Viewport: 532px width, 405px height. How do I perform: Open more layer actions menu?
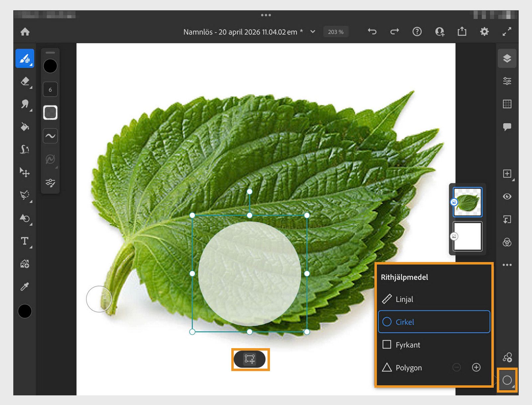coord(507,265)
